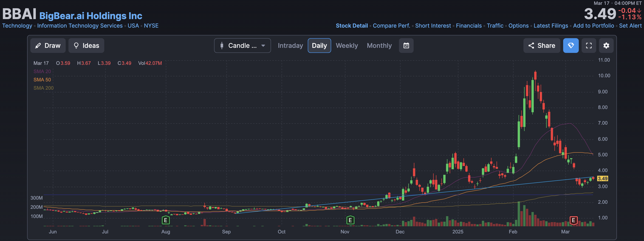This screenshot has width=644, height=241.
Task: Open Compare Perf. page
Action: pyautogui.click(x=391, y=26)
